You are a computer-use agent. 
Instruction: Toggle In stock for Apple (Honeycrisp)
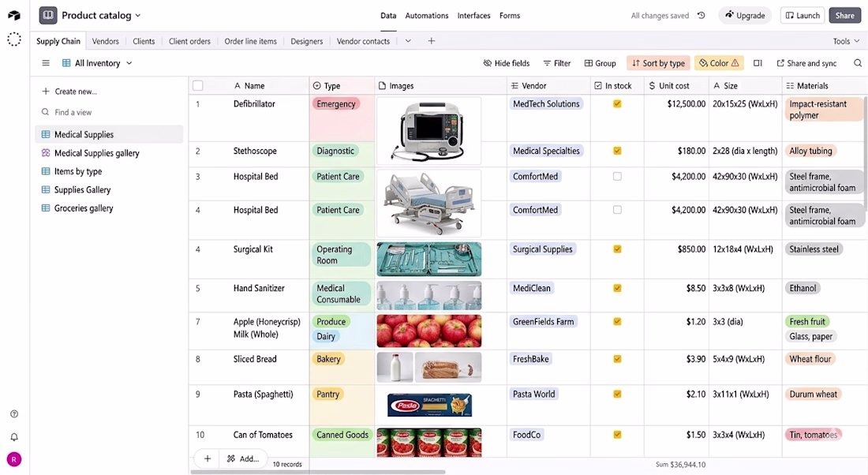click(617, 322)
